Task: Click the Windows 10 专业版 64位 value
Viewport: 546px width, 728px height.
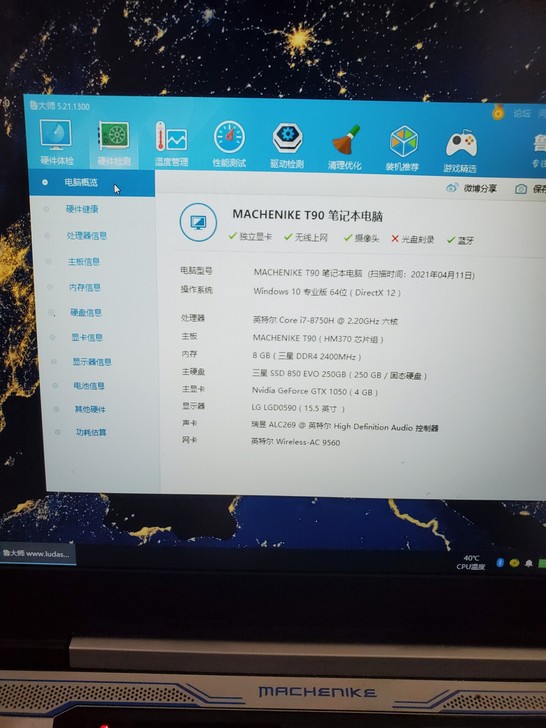Action: click(x=327, y=292)
